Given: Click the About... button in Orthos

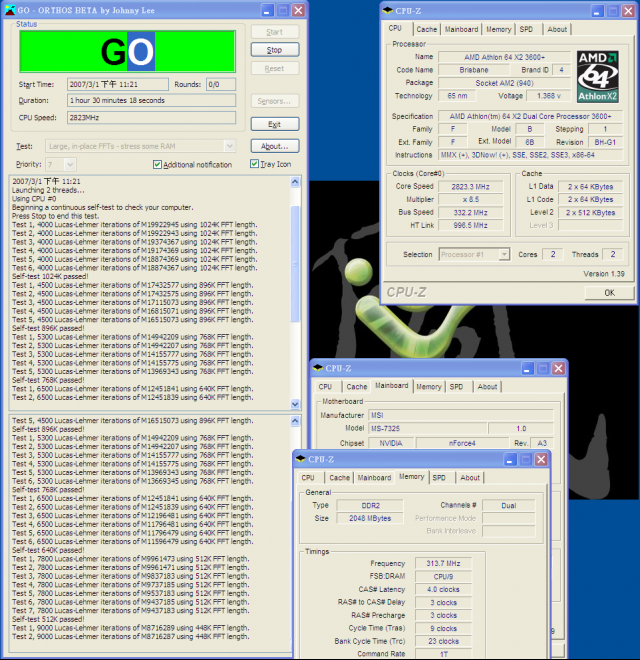Looking at the screenshot, I should pos(275,146).
